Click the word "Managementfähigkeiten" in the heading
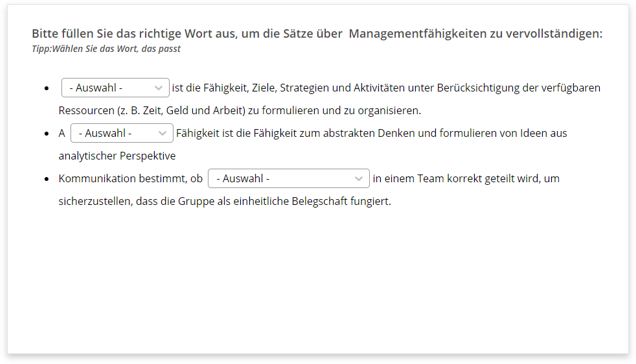Screen dimensions: 636x364 pos(418,33)
